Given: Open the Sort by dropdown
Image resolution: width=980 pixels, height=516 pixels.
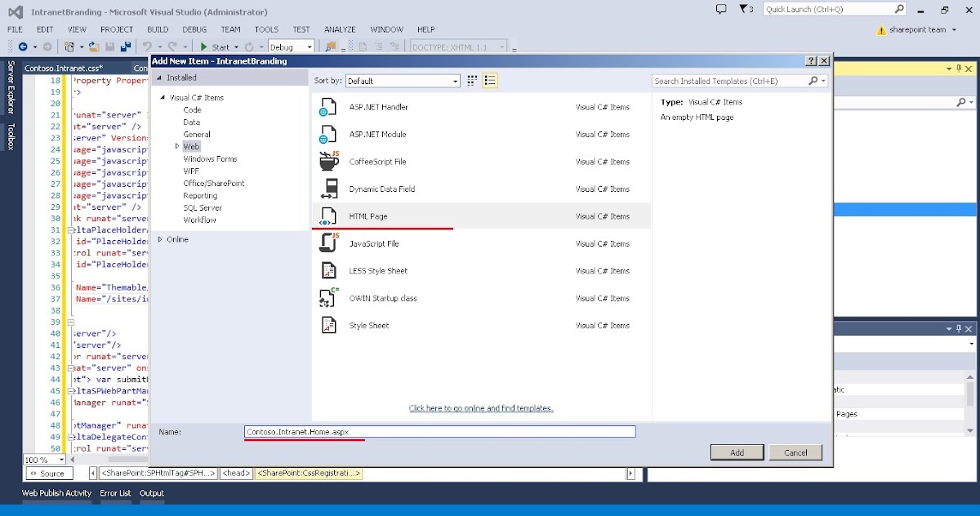Looking at the screenshot, I should click(x=403, y=81).
